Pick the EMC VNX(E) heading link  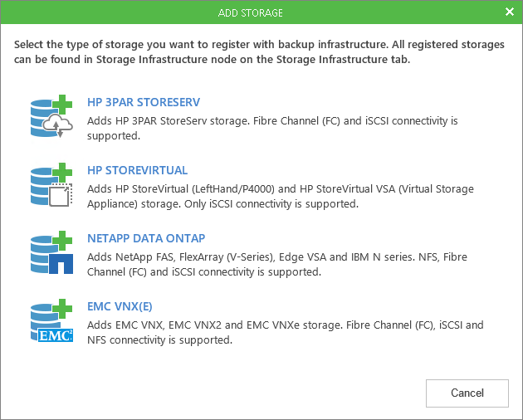click(120, 306)
